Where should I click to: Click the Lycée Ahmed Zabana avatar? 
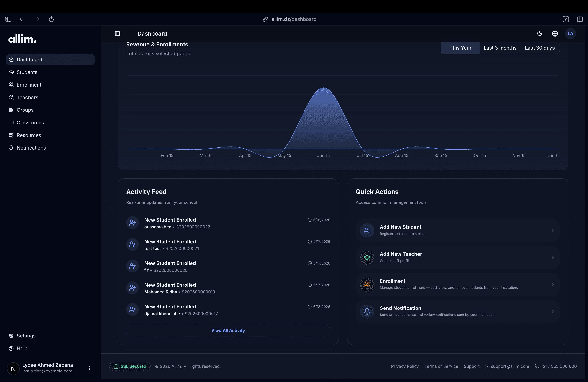pos(13,368)
